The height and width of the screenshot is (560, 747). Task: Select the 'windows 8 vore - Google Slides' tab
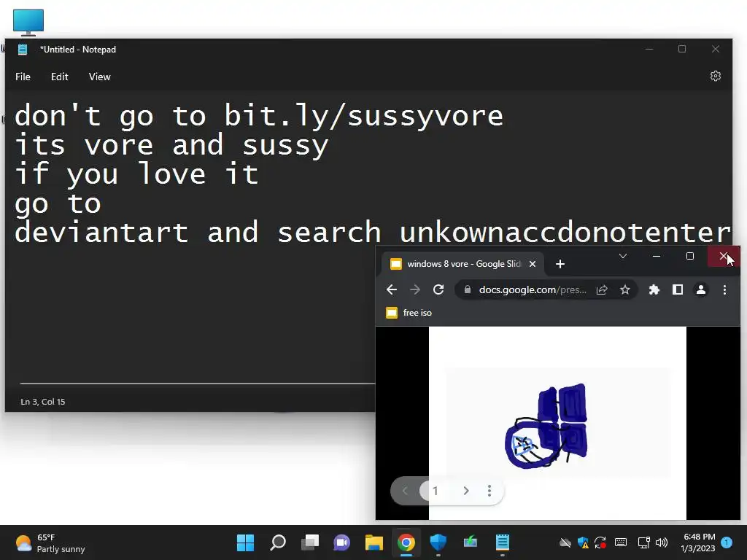tap(463, 264)
